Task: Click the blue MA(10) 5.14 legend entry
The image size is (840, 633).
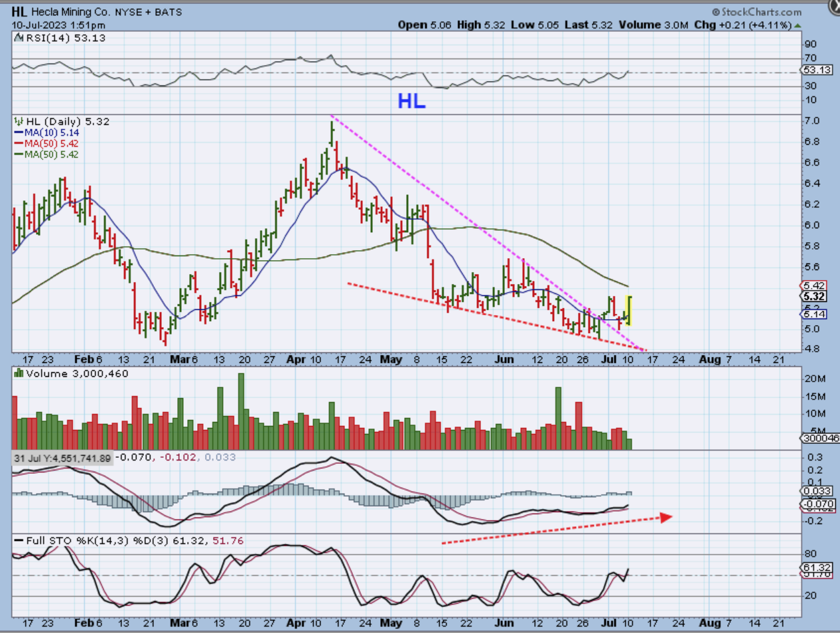Action: click(46, 133)
